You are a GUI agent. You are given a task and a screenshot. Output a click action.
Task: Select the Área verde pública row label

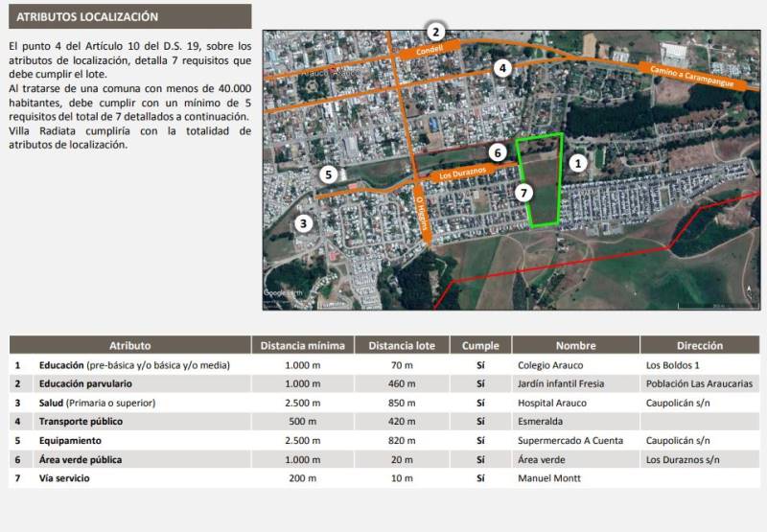click(x=81, y=460)
